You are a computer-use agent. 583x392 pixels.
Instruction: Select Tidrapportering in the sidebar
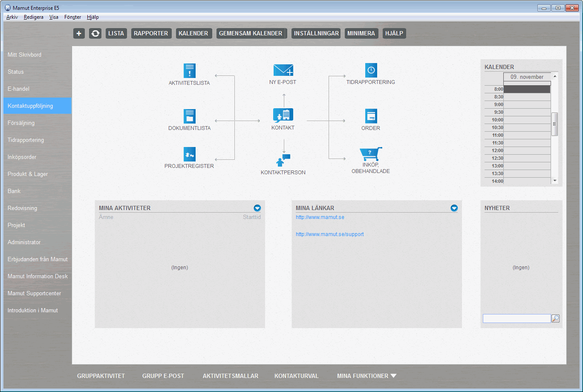point(38,140)
